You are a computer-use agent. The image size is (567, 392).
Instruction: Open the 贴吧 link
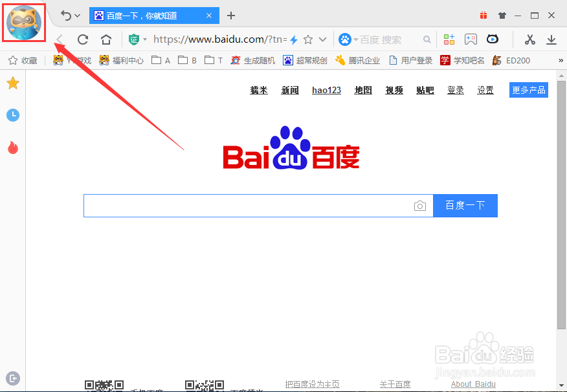click(x=425, y=90)
